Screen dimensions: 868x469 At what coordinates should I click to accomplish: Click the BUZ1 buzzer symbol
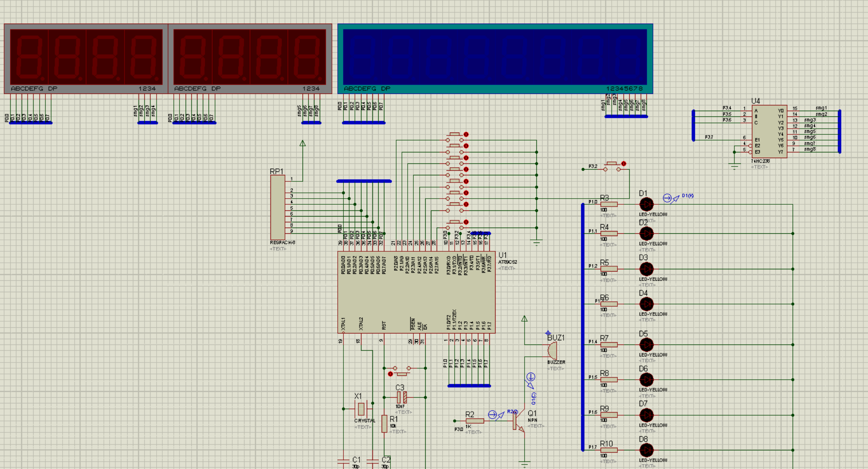tap(552, 350)
